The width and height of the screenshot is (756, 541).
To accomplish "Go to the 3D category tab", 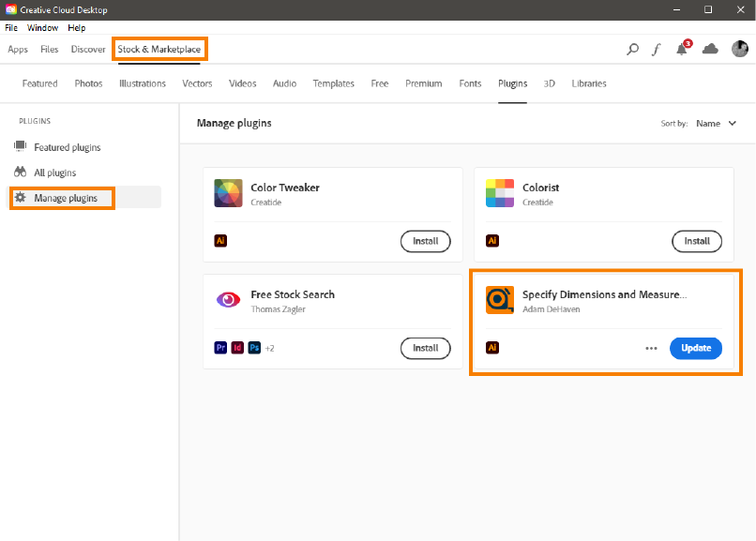I will click(x=549, y=83).
